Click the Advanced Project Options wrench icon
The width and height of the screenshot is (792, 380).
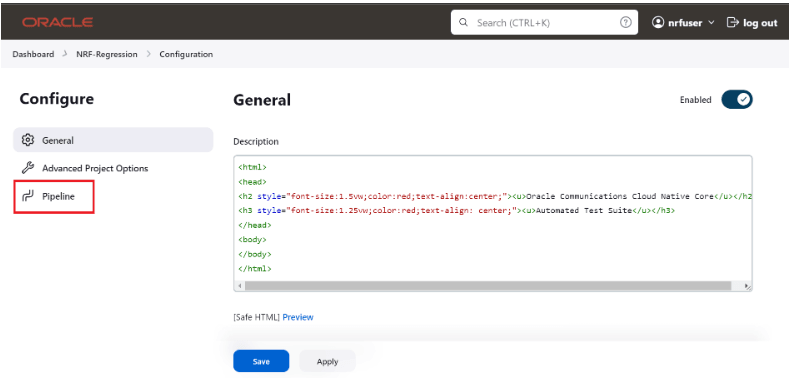point(28,168)
